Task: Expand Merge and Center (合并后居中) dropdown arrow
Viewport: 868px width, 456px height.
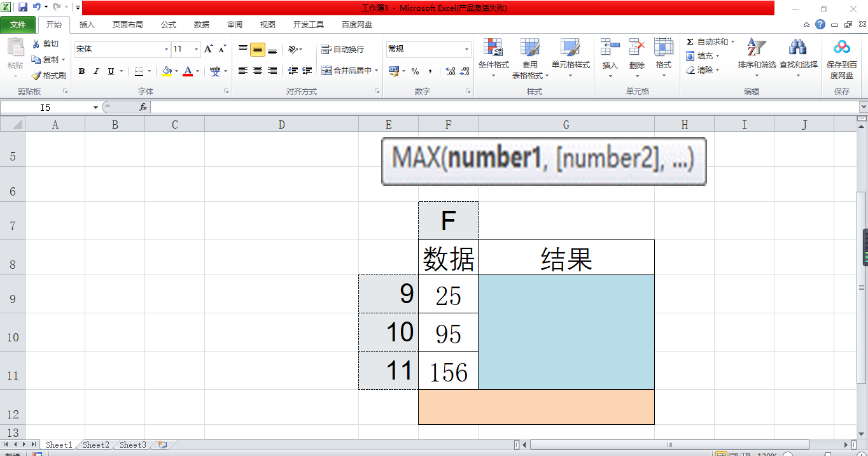Action: (377, 71)
